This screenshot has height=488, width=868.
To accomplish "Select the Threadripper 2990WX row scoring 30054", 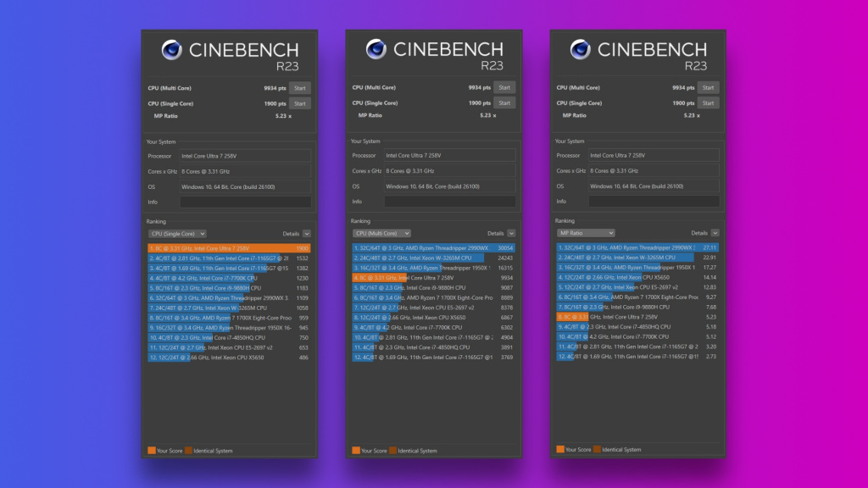I will pyautogui.click(x=433, y=248).
